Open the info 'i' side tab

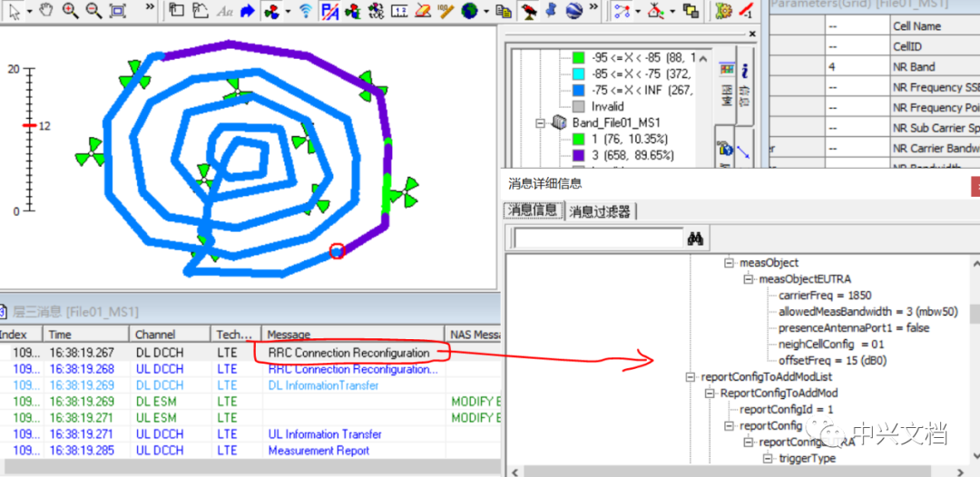pos(745,84)
